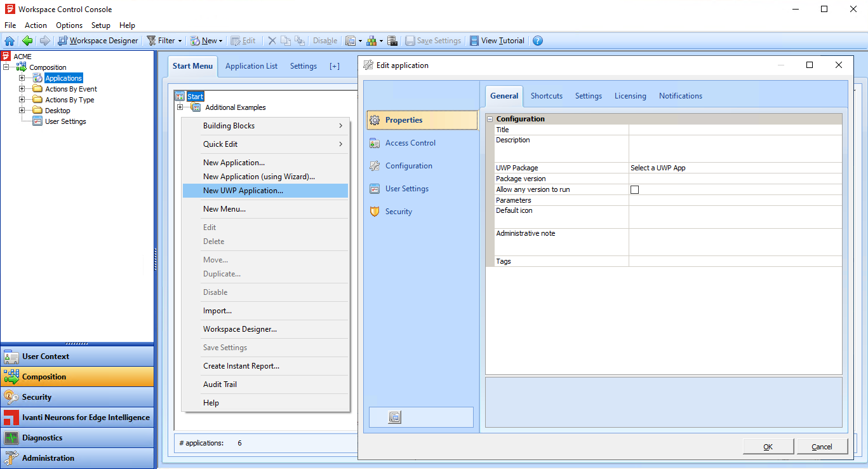Image resolution: width=868 pixels, height=469 pixels.
Task: Expand the Desktop tree node
Action: point(22,111)
